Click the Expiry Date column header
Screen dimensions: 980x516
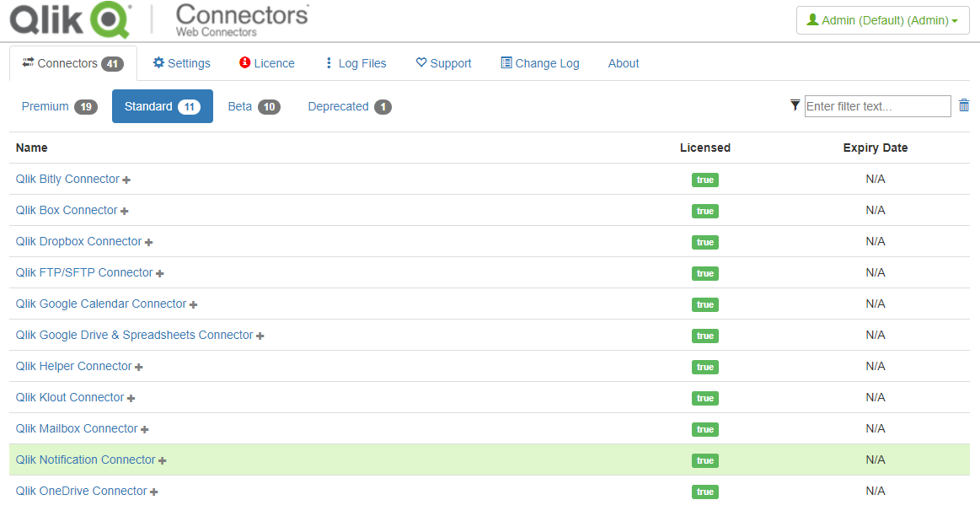click(875, 148)
